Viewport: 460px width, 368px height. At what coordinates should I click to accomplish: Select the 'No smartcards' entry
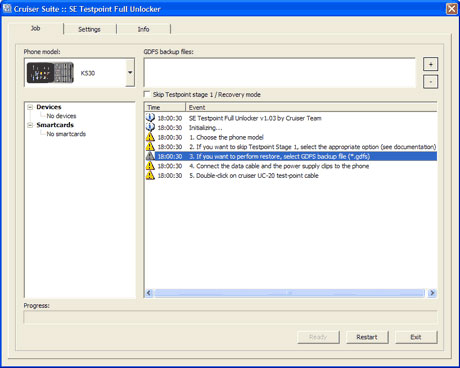[66, 134]
